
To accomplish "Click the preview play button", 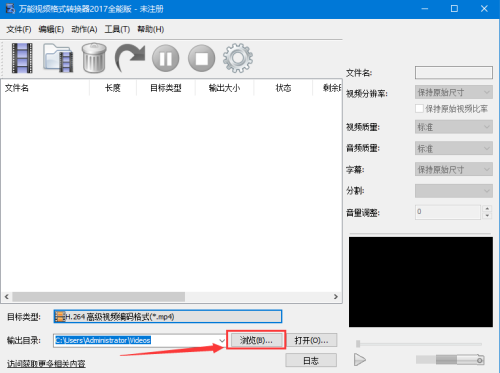I will click(x=360, y=360).
